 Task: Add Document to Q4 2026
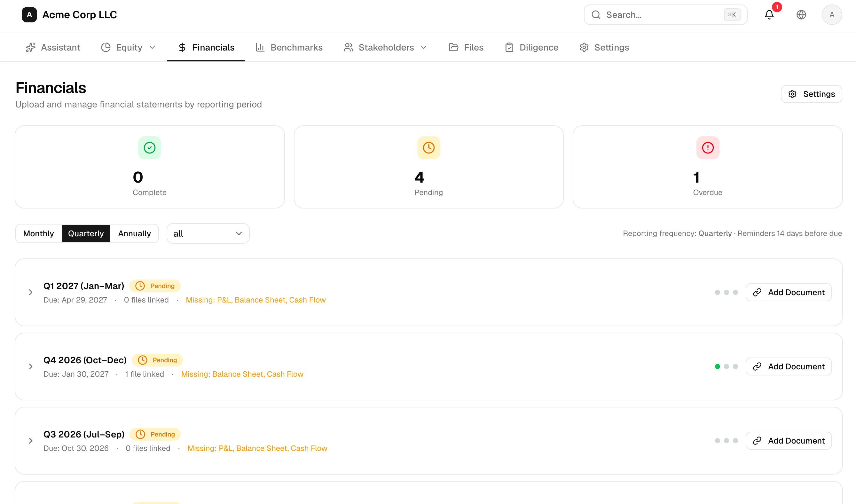click(789, 366)
